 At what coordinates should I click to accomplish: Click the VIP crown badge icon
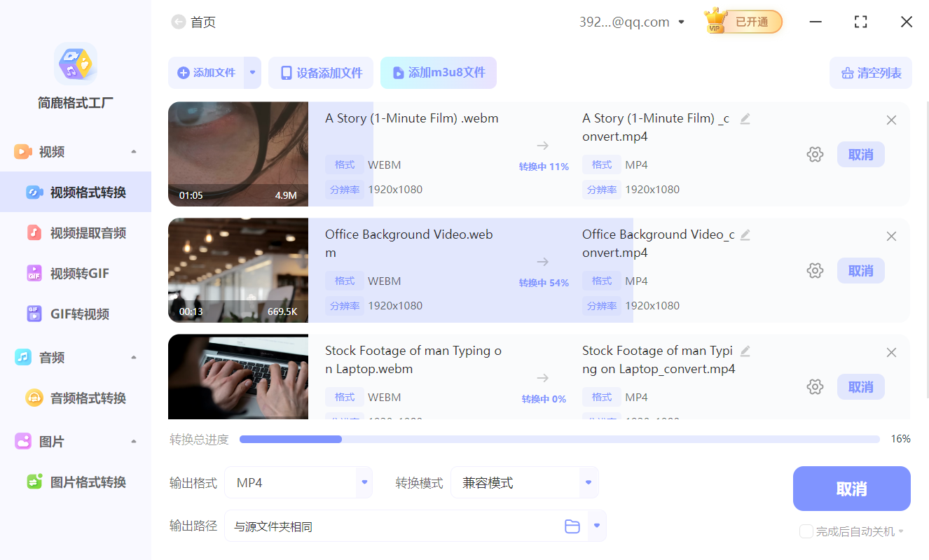tap(715, 21)
